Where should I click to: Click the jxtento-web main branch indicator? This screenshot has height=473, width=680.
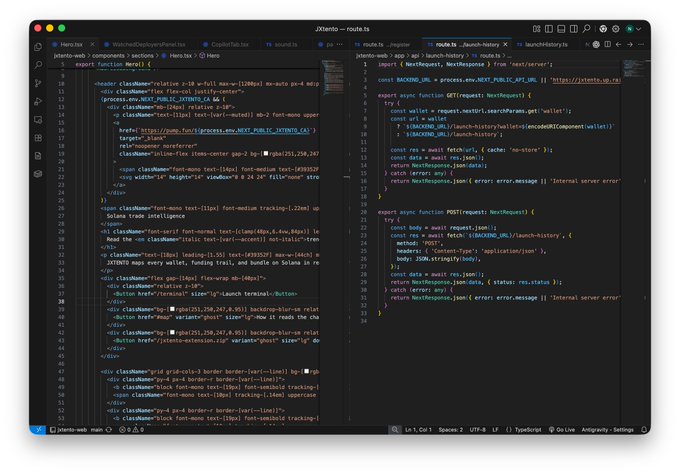[x=76, y=430]
